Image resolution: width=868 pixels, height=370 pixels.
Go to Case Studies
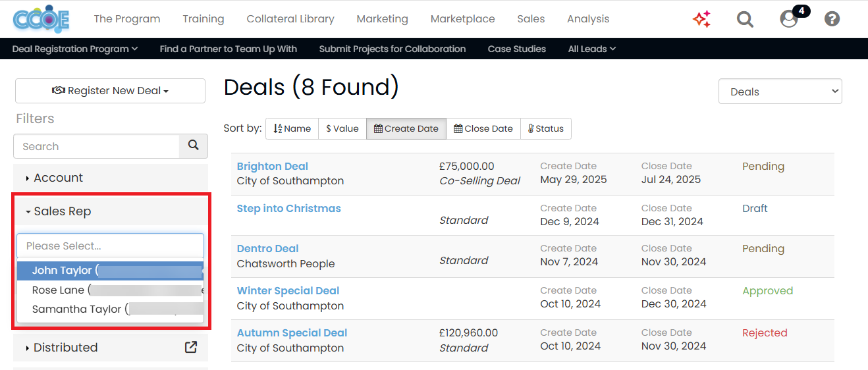point(517,49)
